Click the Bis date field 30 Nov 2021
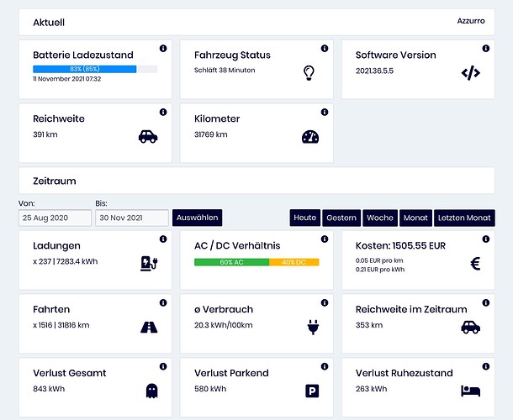This screenshot has width=513, height=420. (132, 218)
